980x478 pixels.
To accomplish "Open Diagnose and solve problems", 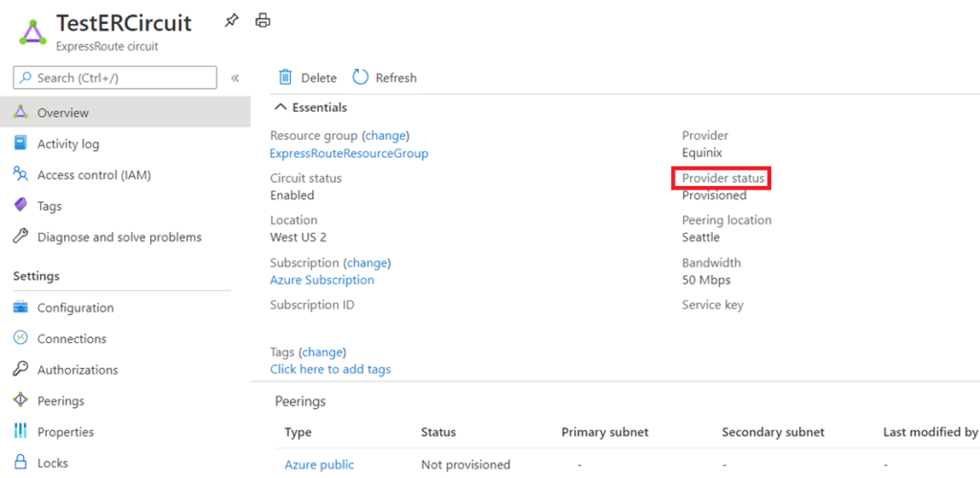I will [125, 238].
